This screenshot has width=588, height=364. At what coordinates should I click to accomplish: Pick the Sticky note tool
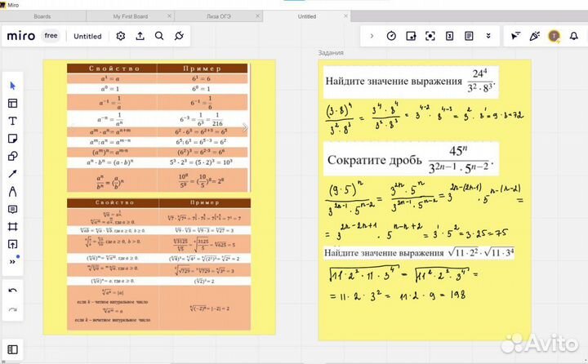(x=12, y=139)
